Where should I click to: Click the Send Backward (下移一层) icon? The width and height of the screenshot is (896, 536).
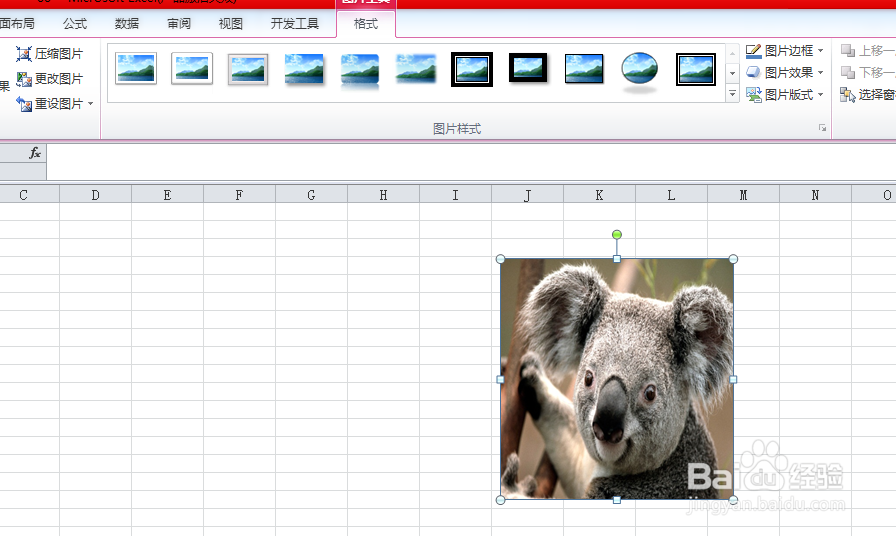(848, 73)
